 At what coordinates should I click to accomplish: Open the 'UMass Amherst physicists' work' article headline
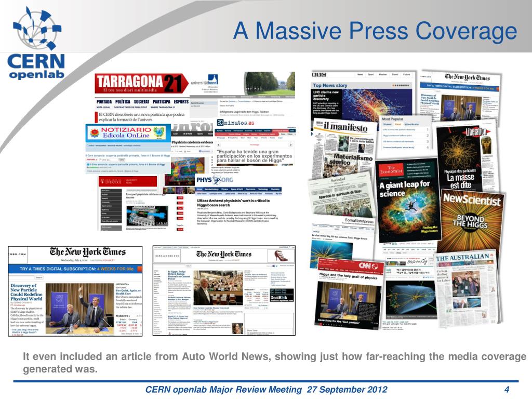point(233,203)
